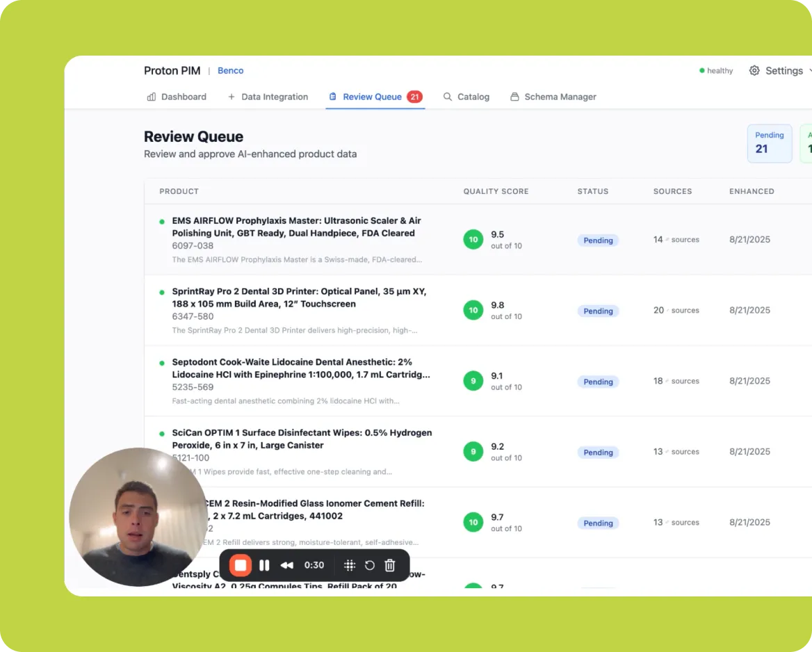Click the 13 sources cell for SciCan OPTIM
812x652 pixels.
676,452
